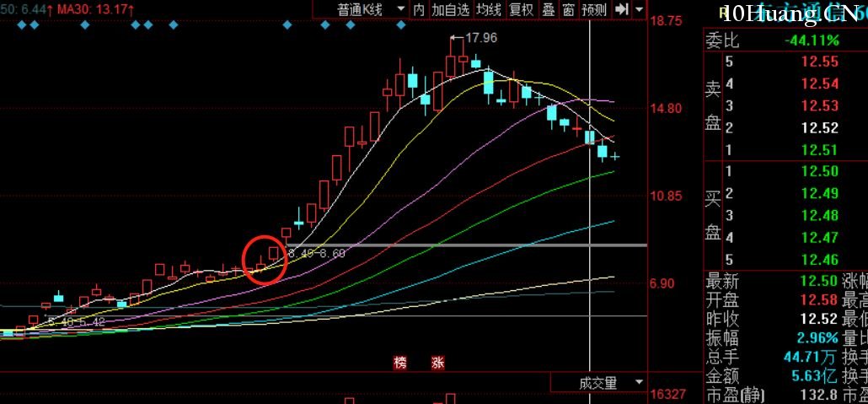The width and height of the screenshot is (868, 404).
Task: Add stock via 加自选 button
Action: (x=451, y=9)
